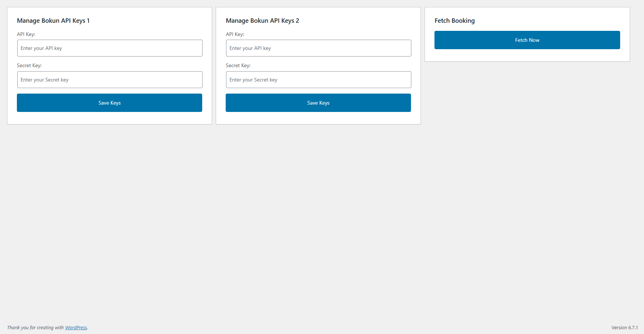The image size is (644, 334).
Task: Save Keys for Bokun API Keys 2
Action: pos(318,103)
